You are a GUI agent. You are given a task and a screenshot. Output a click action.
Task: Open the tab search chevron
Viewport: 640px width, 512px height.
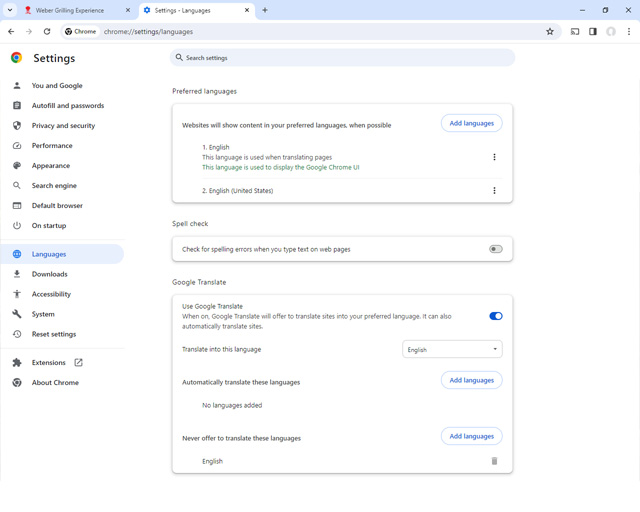click(x=10, y=10)
